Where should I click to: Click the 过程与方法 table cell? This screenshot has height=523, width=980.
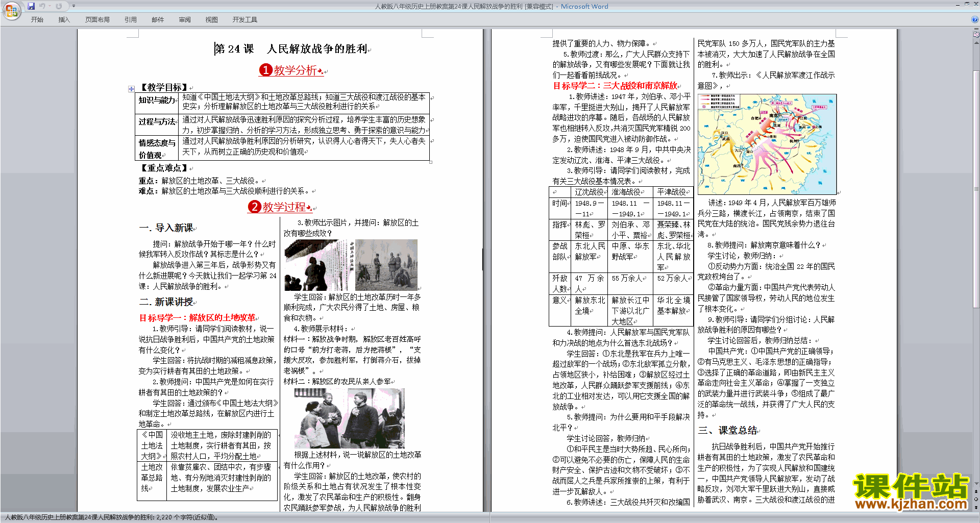pyautogui.click(x=157, y=124)
